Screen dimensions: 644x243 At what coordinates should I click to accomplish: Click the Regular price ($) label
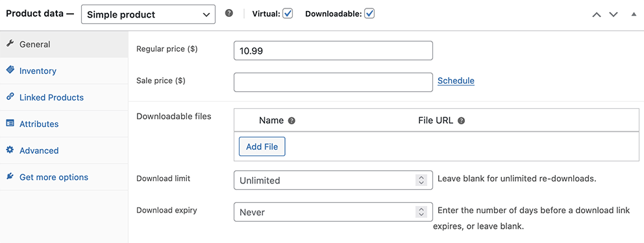coord(167,49)
